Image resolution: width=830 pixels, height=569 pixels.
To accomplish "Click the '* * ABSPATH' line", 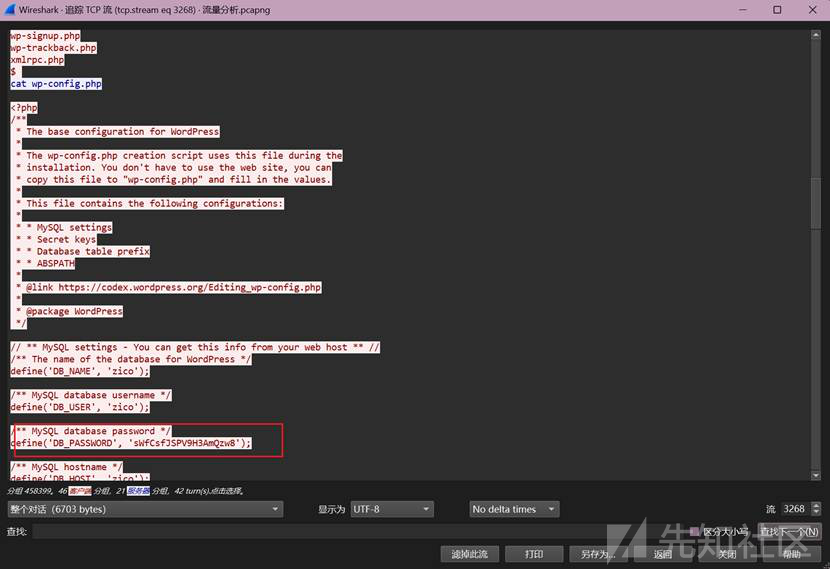I will tap(45, 263).
